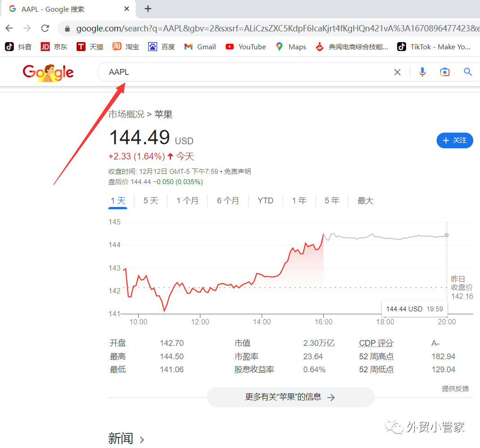Click the 52 周低点 value 129.04
480x448 pixels.
point(443,370)
